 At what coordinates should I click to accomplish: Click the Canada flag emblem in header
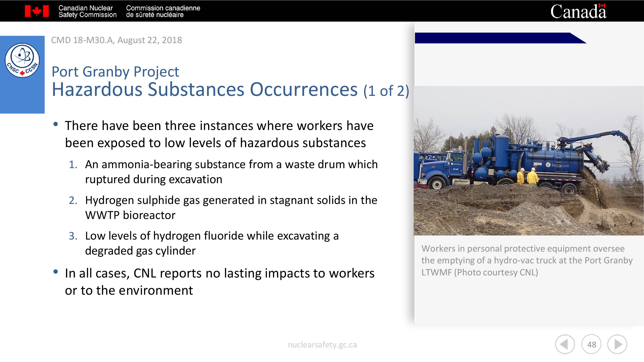click(x=37, y=11)
